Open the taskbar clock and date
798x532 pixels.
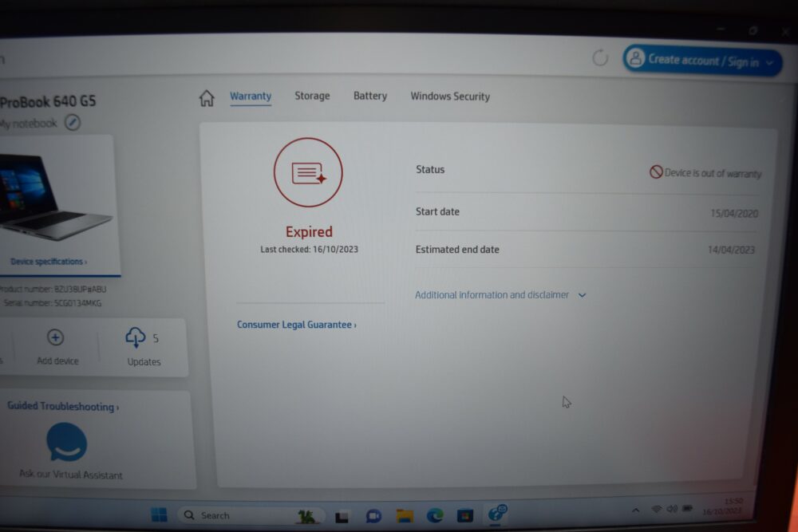pyautogui.click(x=723, y=506)
